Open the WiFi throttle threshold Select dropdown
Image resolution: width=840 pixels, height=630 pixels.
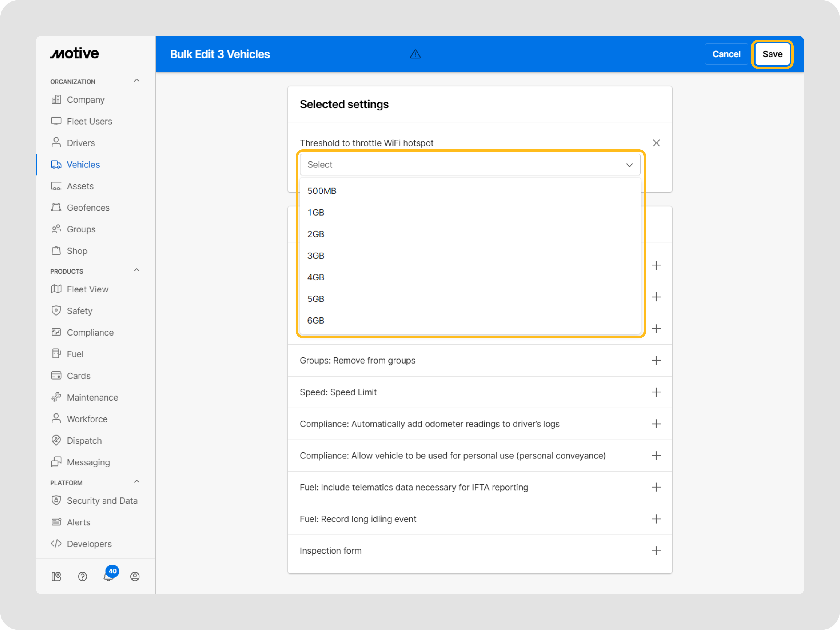click(470, 164)
